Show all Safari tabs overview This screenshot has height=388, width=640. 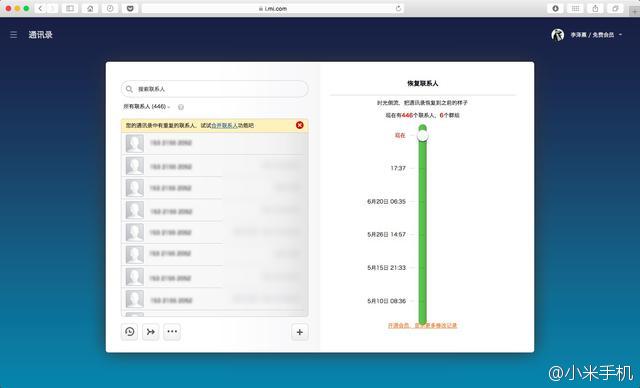click(x=615, y=8)
